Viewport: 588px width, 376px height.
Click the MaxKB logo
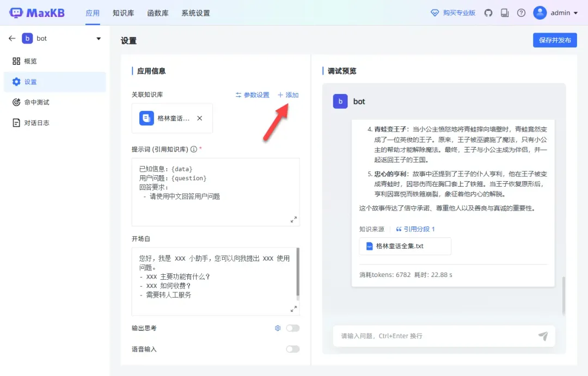click(37, 13)
